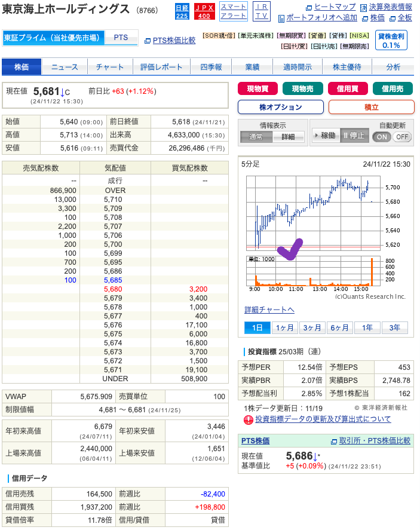Viewport: 420px width, 530px height.
Task: Click ask price 5,710 in order book
Action: [x=113, y=200]
